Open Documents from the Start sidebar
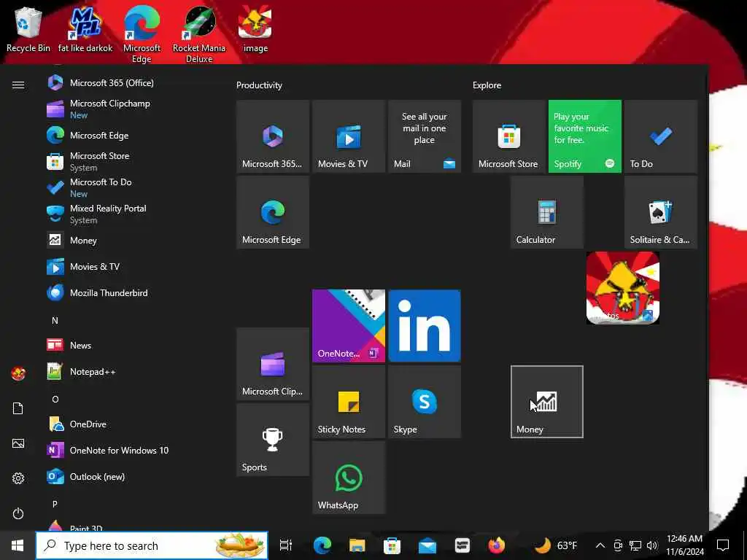 (x=18, y=408)
